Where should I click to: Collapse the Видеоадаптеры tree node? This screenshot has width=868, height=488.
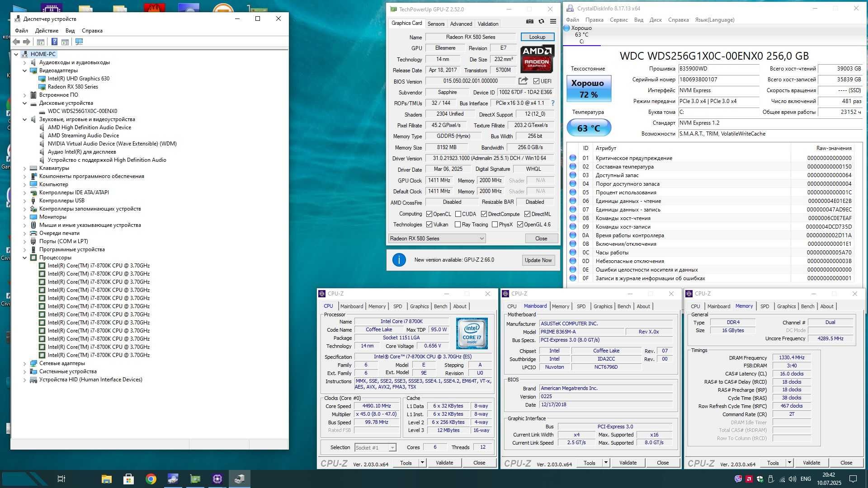click(25, 70)
